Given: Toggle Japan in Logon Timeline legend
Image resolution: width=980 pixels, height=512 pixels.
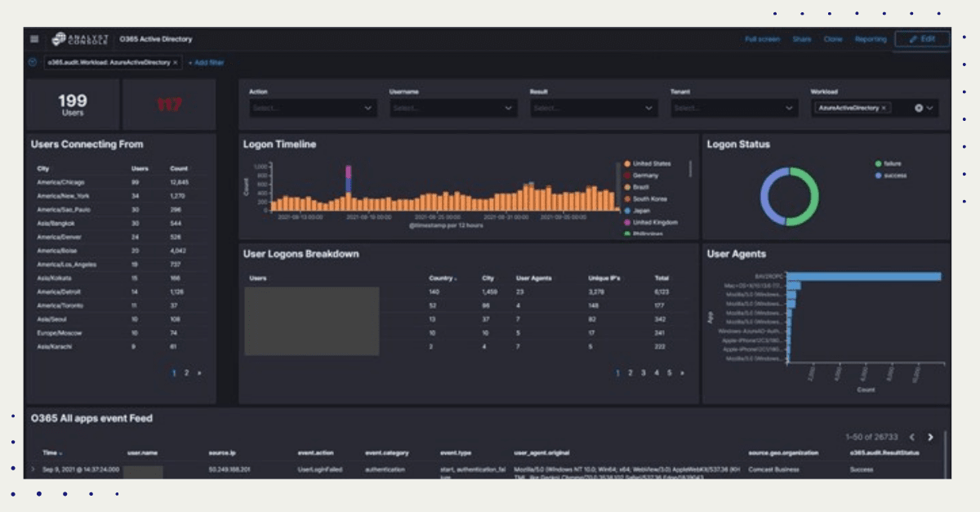Looking at the screenshot, I should 638,211.
